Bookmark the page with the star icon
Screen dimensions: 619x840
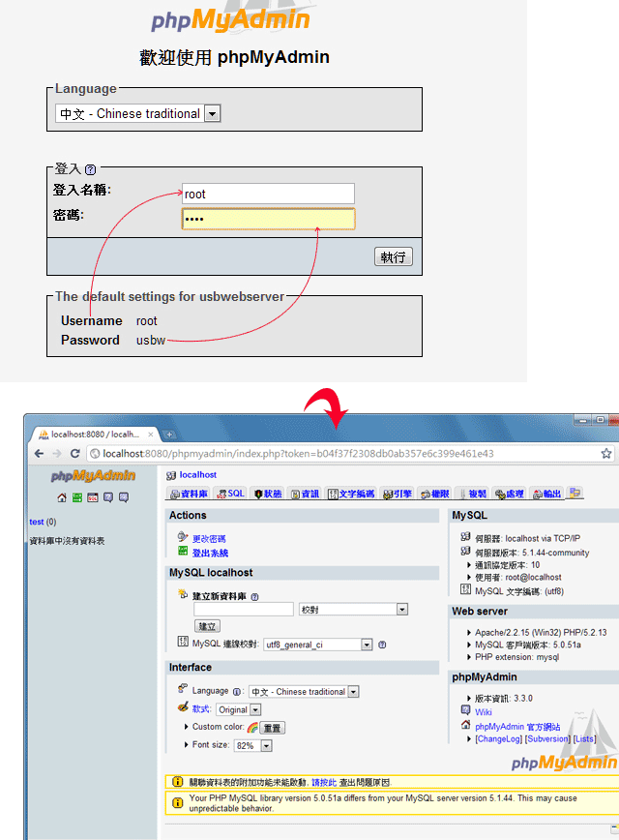pyautogui.click(x=606, y=454)
